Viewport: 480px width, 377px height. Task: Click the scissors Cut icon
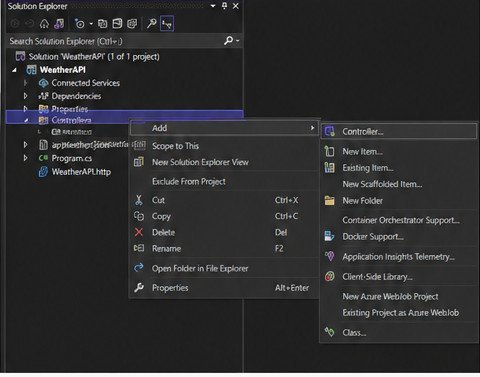click(x=139, y=200)
